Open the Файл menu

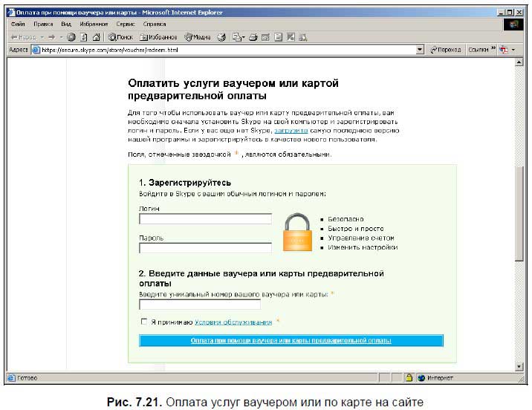(18, 24)
